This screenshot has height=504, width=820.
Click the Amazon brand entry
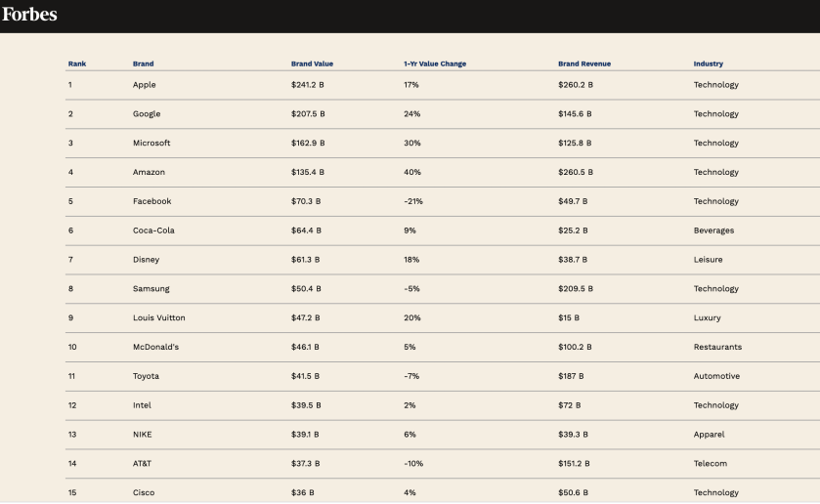[x=149, y=173]
